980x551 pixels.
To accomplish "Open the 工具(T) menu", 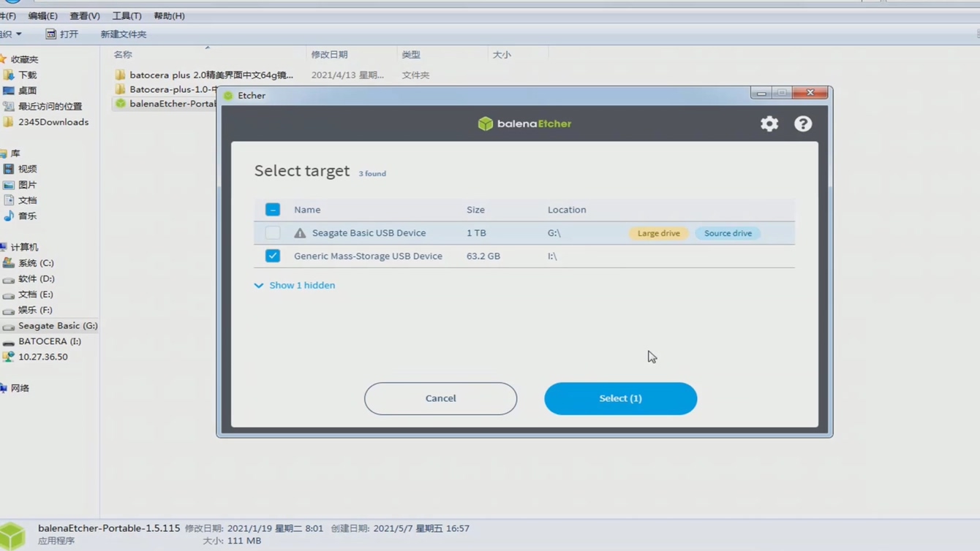I will (x=127, y=15).
